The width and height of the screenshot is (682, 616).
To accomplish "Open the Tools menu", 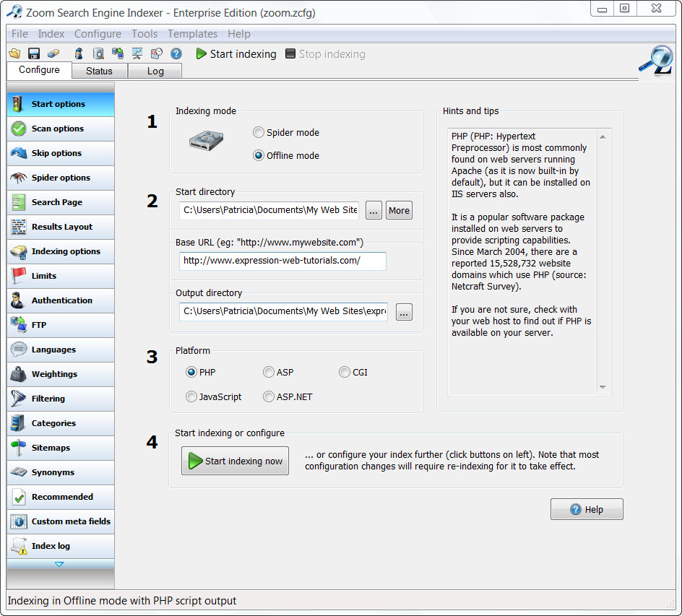I will (x=144, y=34).
